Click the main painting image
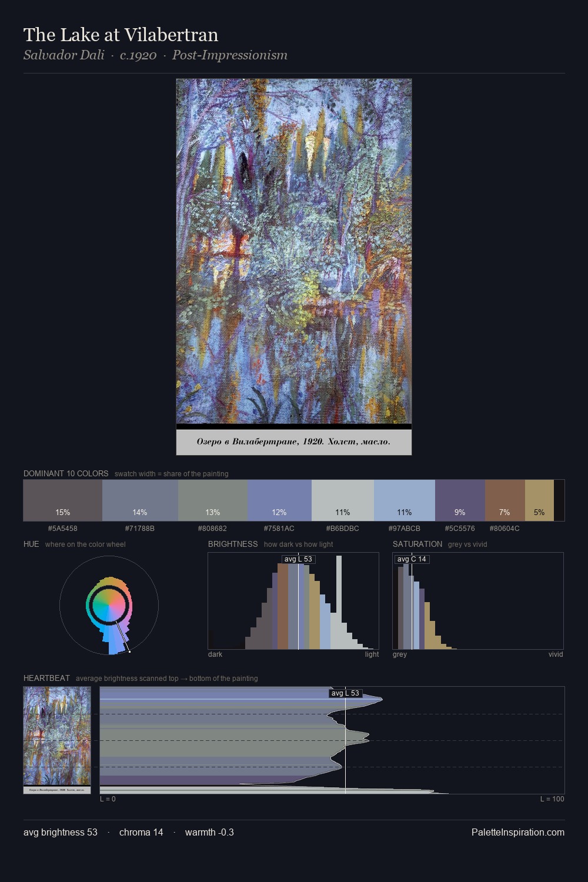This screenshot has height=882, width=588. point(294,267)
